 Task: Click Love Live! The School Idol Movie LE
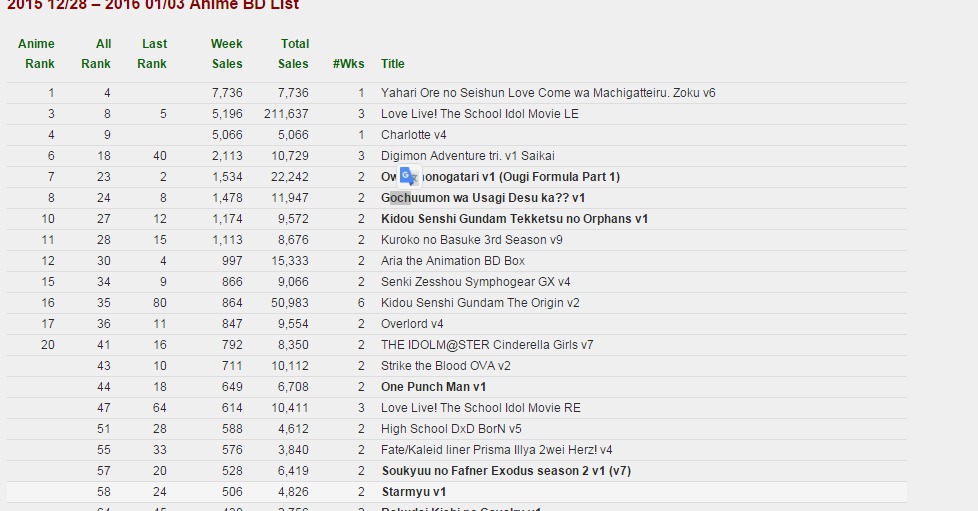pos(479,114)
